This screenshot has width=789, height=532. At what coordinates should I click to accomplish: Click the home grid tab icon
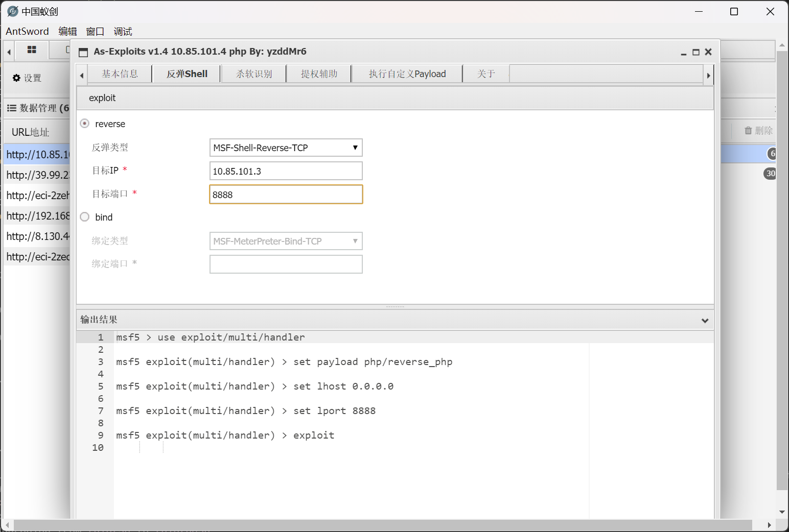(x=32, y=50)
